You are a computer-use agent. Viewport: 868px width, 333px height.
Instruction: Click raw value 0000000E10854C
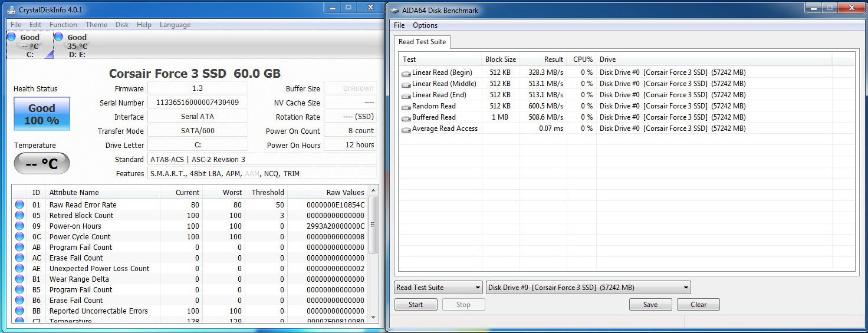336,205
